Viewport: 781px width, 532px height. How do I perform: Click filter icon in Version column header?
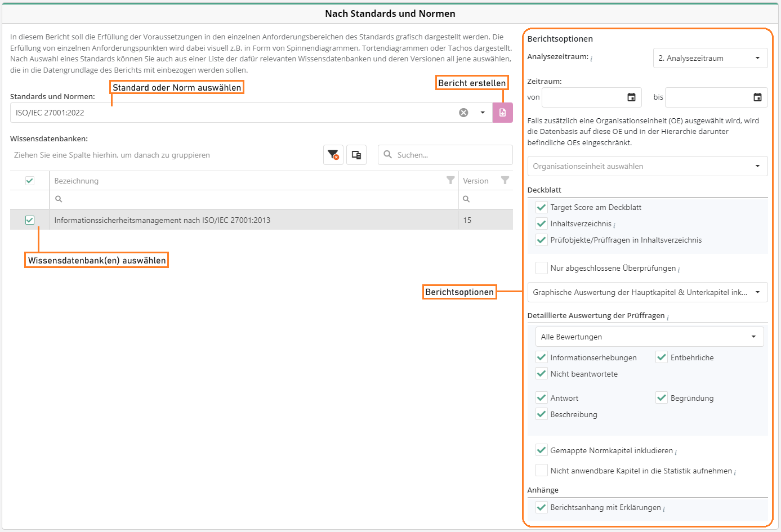pos(505,180)
